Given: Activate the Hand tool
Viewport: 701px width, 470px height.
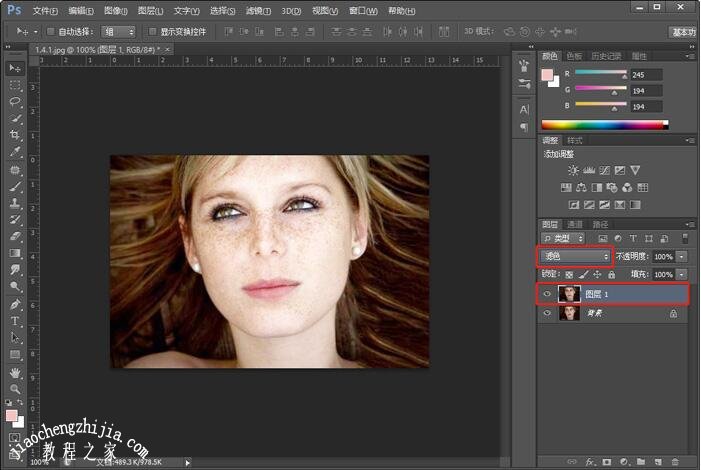Looking at the screenshot, I should pyautogui.click(x=15, y=372).
